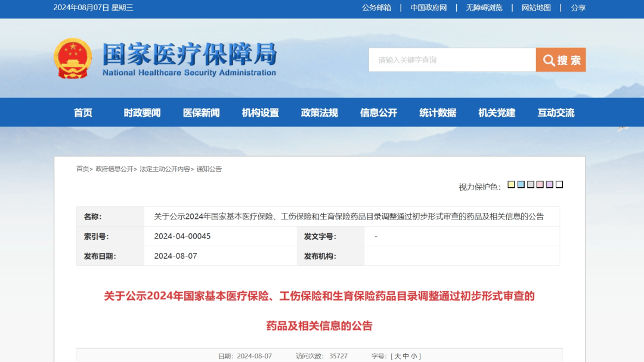Screen dimensions: 644x362
Task: Go to 首页 in main navigation
Action: (83, 113)
